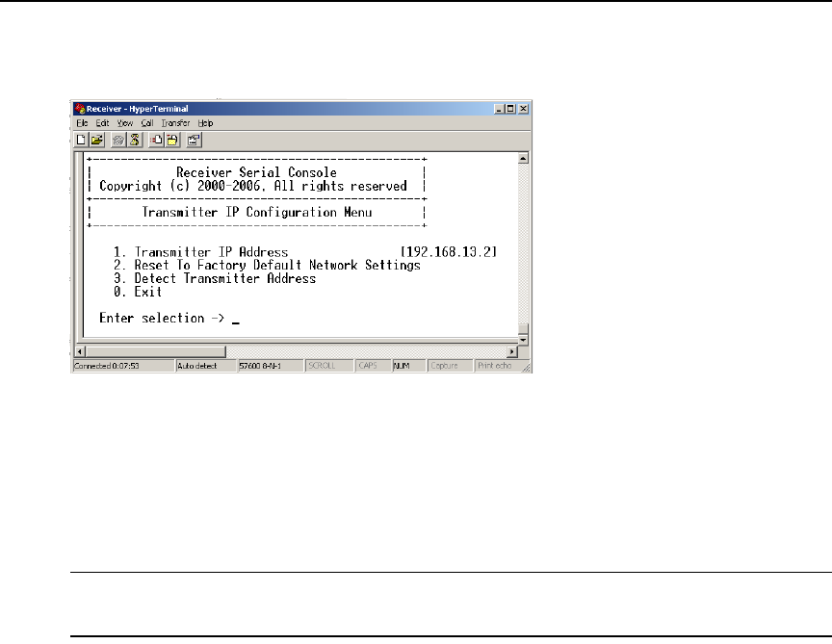Click '57600 8-N-1' in status bar

pyautogui.click(x=260, y=366)
